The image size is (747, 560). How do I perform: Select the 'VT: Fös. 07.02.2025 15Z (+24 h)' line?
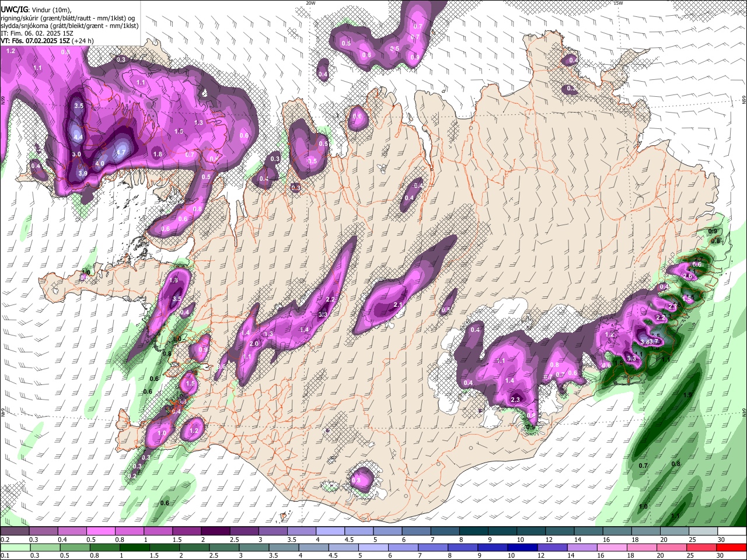click(x=47, y=41)
